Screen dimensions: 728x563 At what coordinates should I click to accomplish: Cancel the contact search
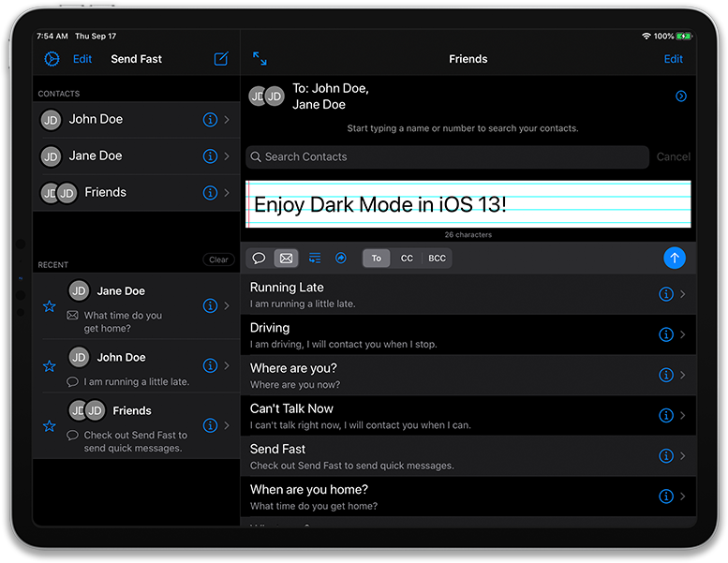674,156
